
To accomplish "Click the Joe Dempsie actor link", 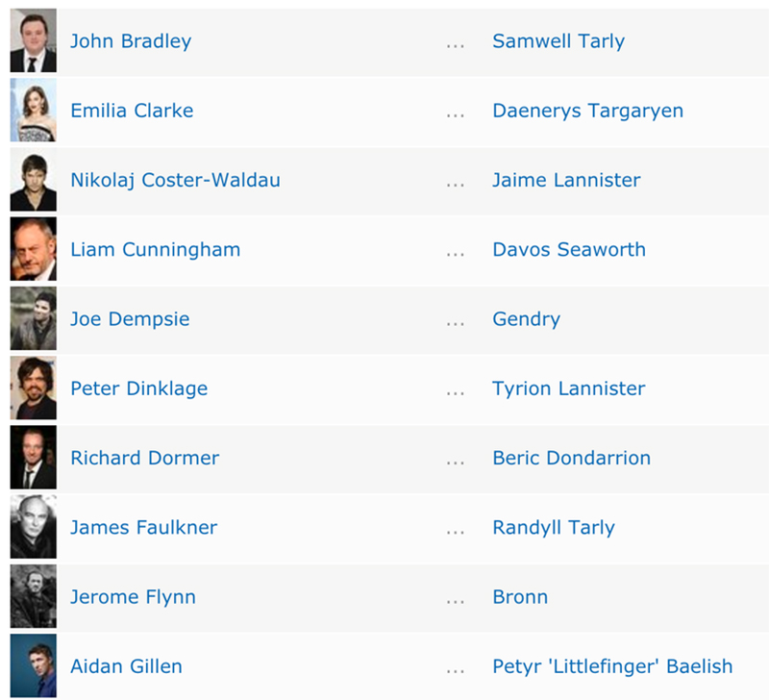I will point(130,319).
